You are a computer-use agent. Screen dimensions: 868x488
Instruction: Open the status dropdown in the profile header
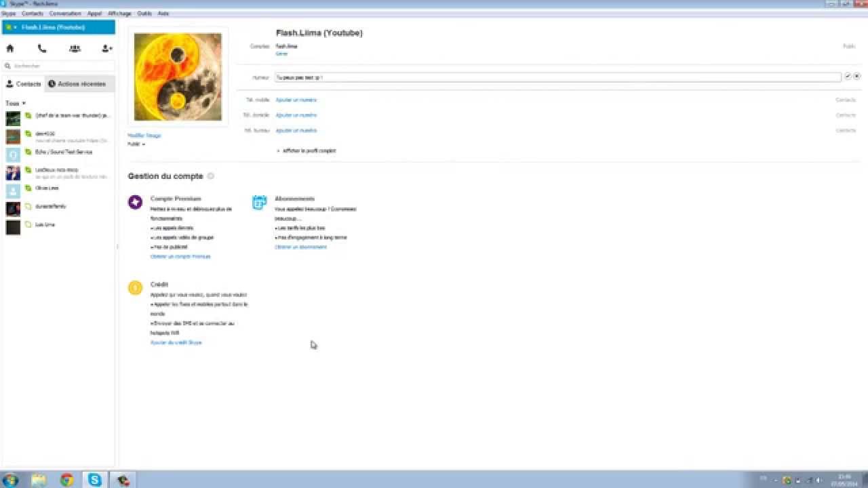click(x=9, y=27)
